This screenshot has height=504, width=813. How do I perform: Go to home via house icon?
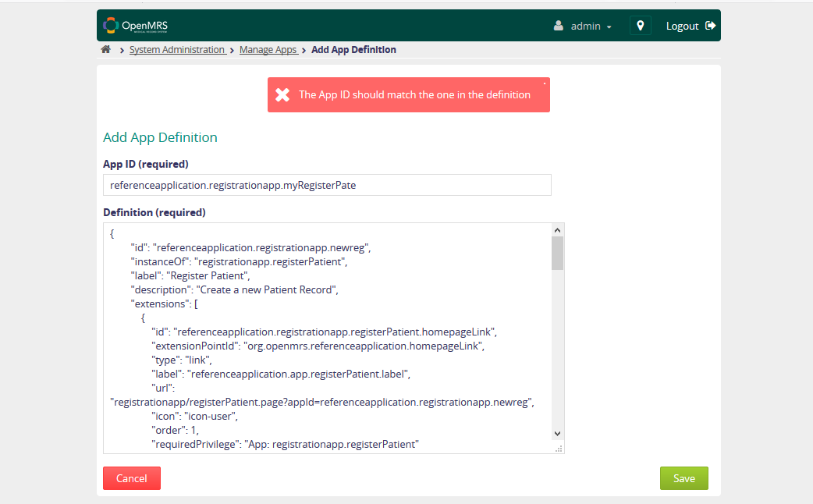[106, 49]
